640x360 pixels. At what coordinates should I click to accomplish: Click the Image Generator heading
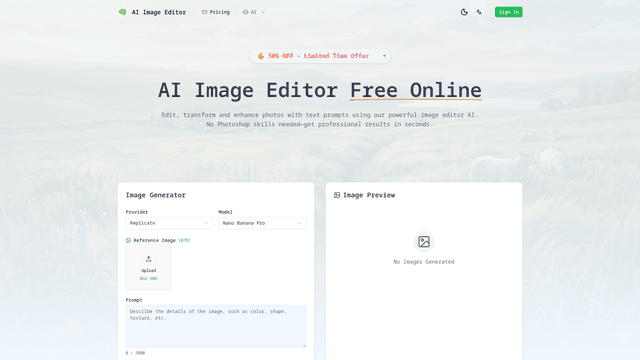[x=156, y=195]
